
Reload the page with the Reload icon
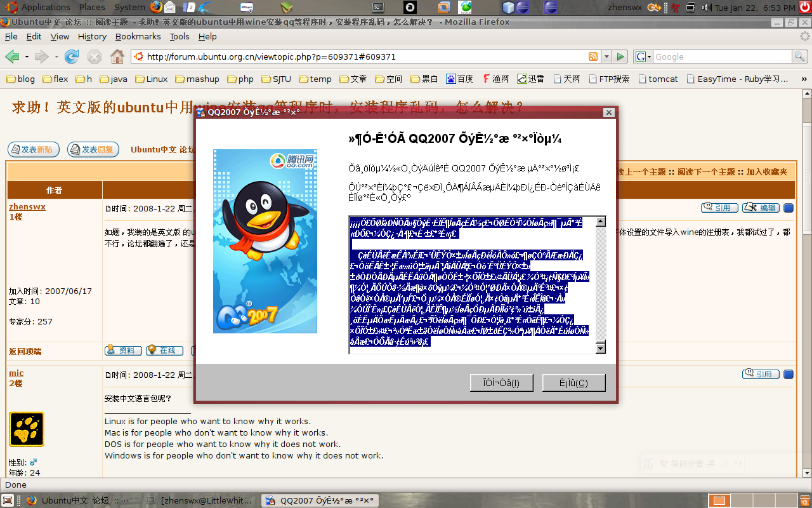[x=72, y=57]
